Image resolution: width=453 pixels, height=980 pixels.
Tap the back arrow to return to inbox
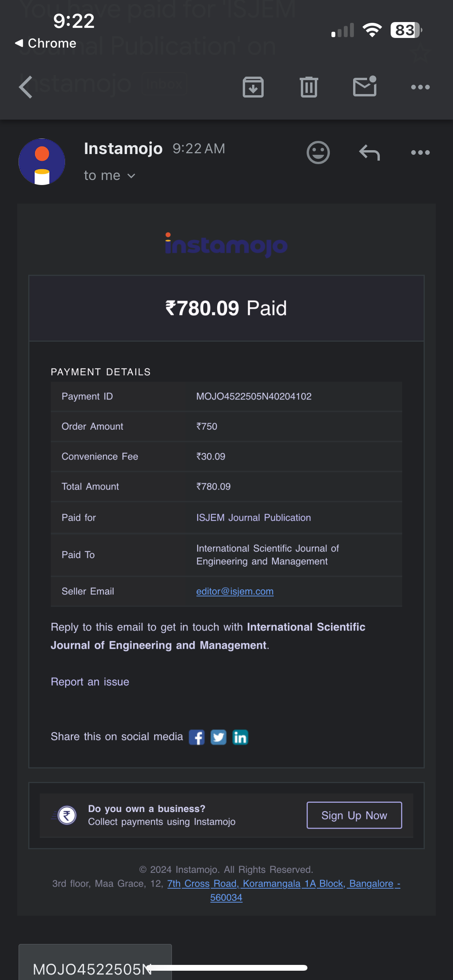coord(26,87)
